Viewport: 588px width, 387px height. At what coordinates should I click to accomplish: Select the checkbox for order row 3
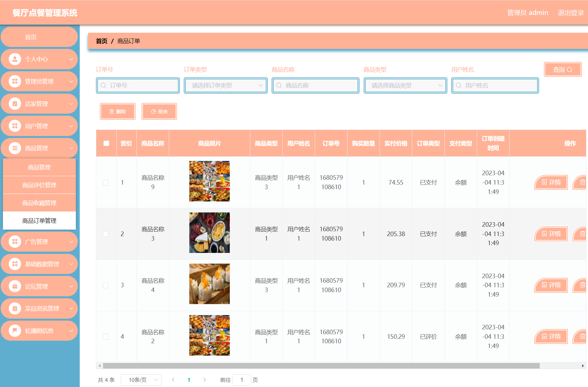106,285
